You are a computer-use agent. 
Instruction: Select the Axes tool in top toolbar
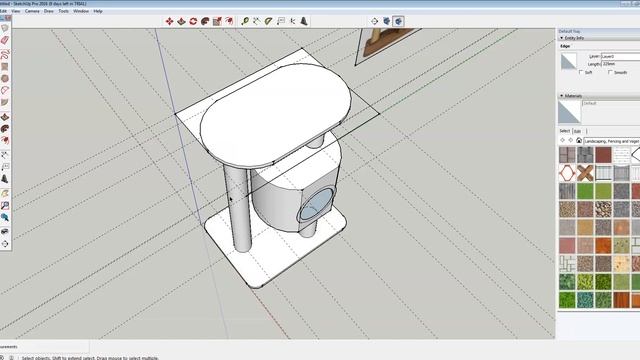click(x=292, y=21)
